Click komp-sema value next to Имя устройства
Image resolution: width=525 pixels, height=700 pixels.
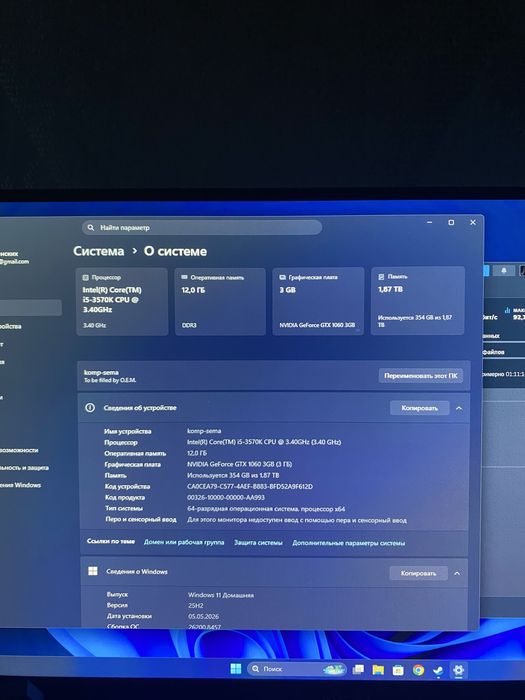pyautogui.click(x=204, y=431)
